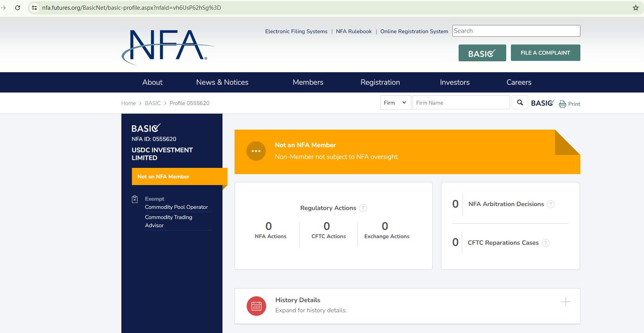Open the Registration menu
Viewport: 644px width, 333px height.
[x=380, y=82]
